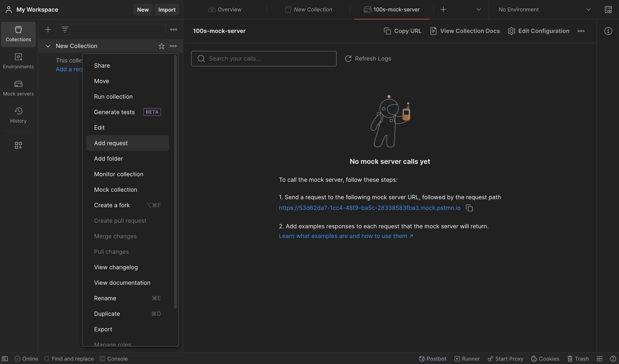This screenshot has width=619, height=364.
Task: Open the info panel icon on right
Action: tap(608, 31)
